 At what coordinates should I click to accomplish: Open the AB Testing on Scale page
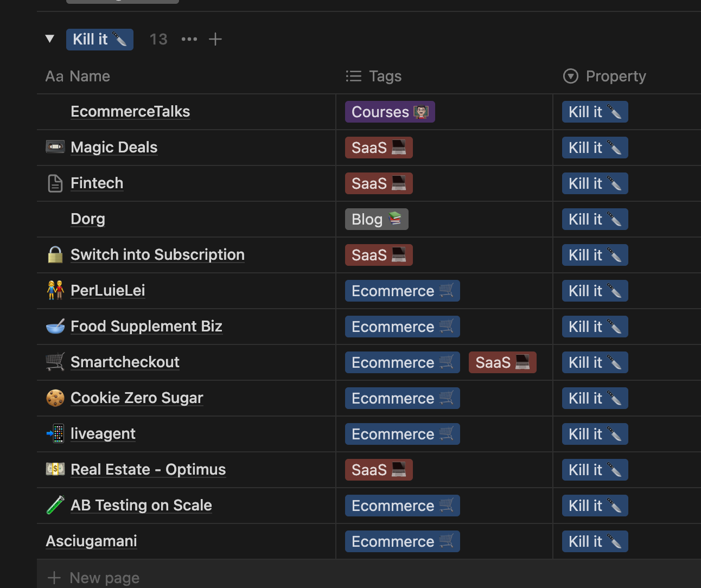(x=141, y=505)
